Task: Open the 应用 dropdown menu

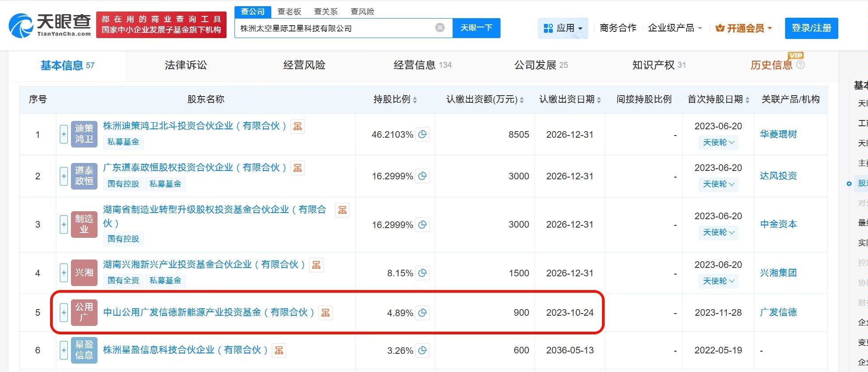Action: pyautogui.click(x=563, y=28)
